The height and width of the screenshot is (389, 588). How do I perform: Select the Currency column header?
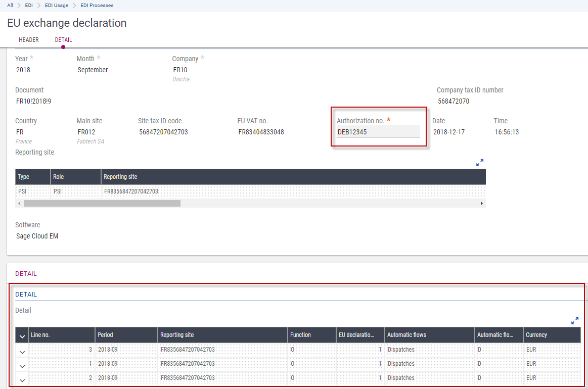(x=551, y=335)
